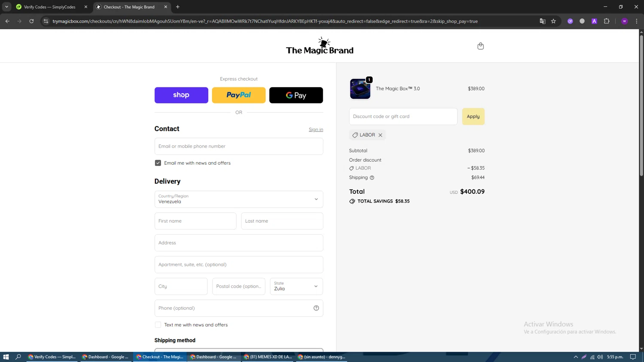Click the phone field help icon
The height and width of the screenshot is (362, 644).
[x=316, y=308]
